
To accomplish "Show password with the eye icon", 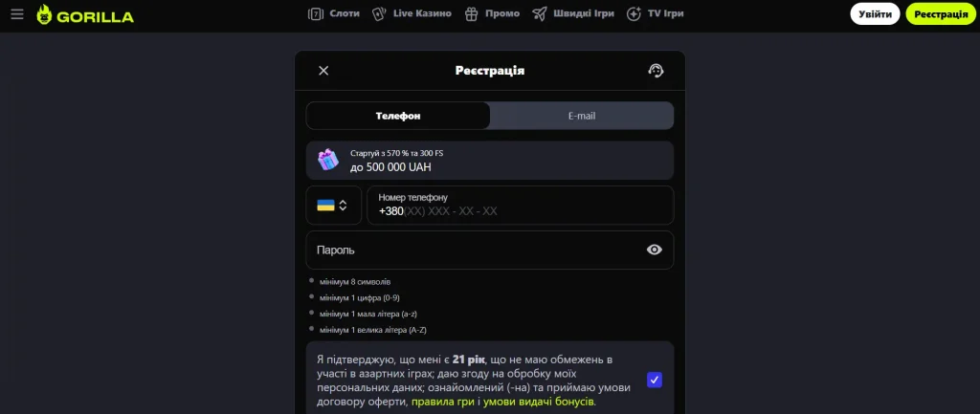I will click(x=655, y=250).
